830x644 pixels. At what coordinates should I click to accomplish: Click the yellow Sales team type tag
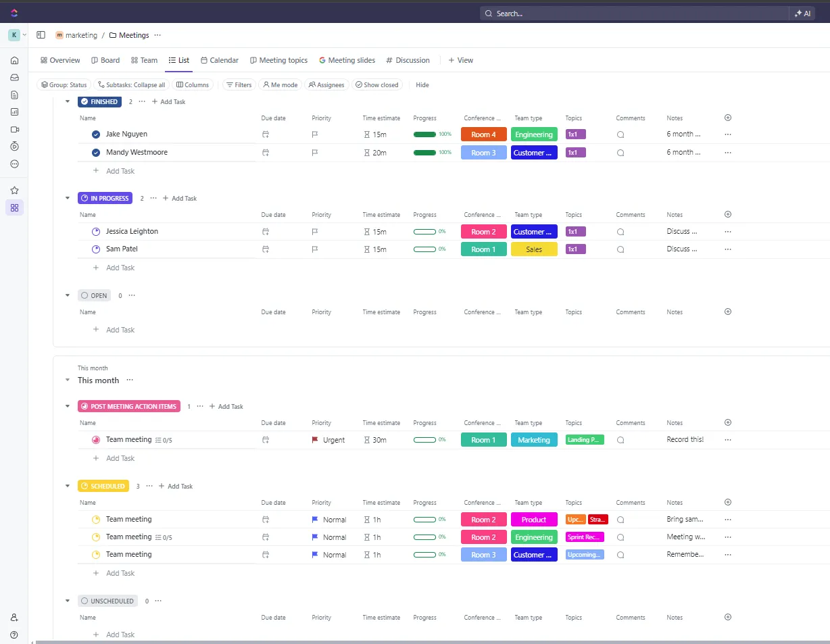(x=534, y=249)
